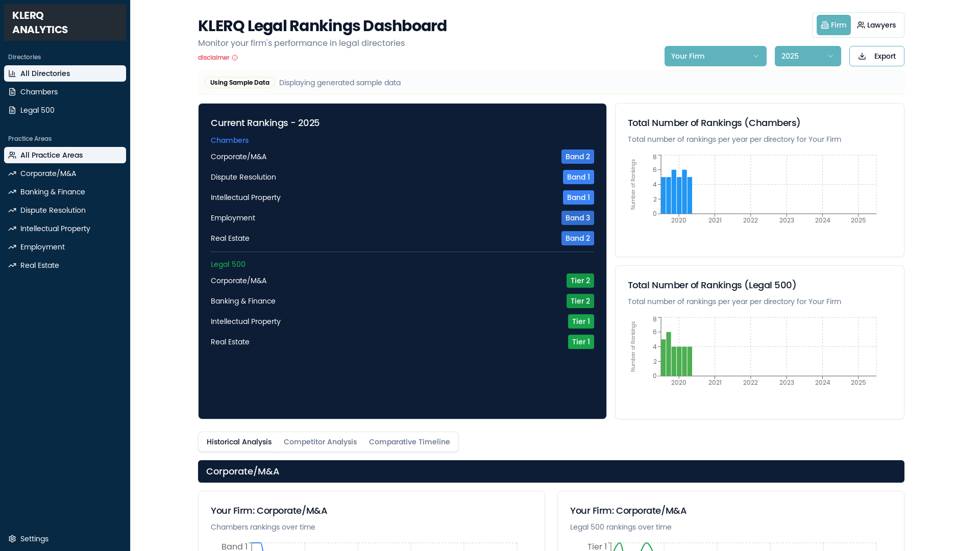The height and width of the screenshot is (551, 980).
Task: Select All Practice Areas in sidebar
Action: (65, 155)
